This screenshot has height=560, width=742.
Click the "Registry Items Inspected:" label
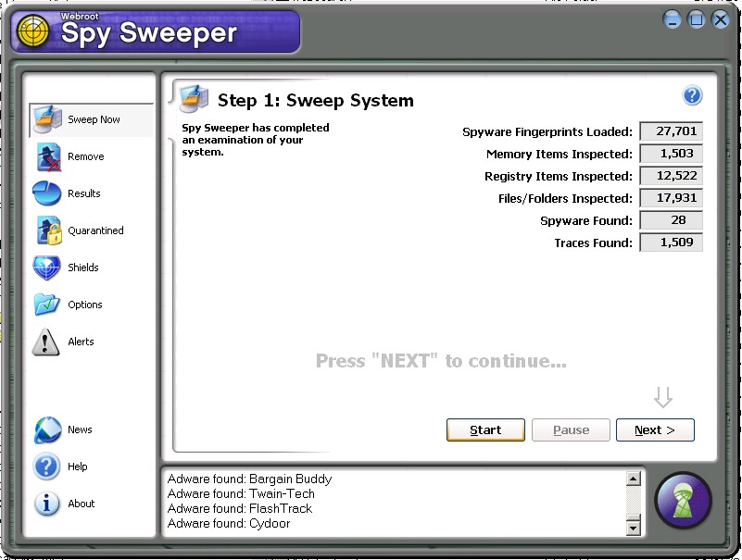(x=559, y=177)
